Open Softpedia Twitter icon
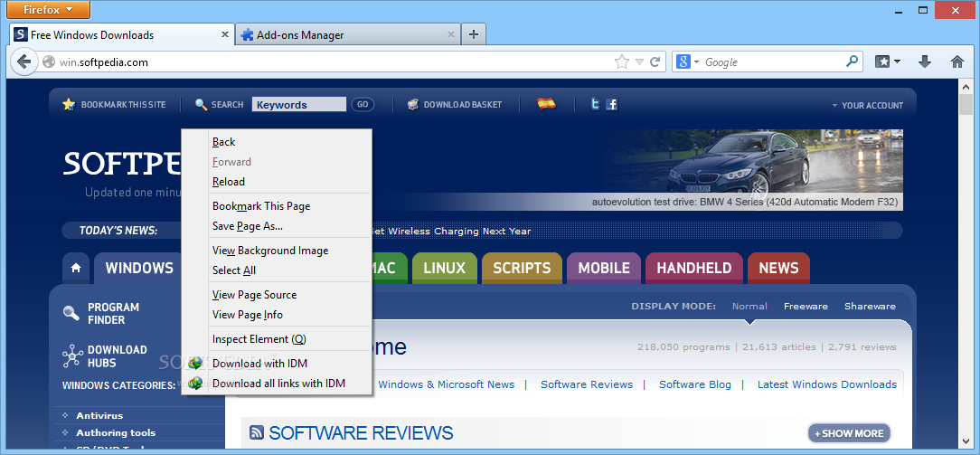The image size is (980, 455). coord(595,104)
